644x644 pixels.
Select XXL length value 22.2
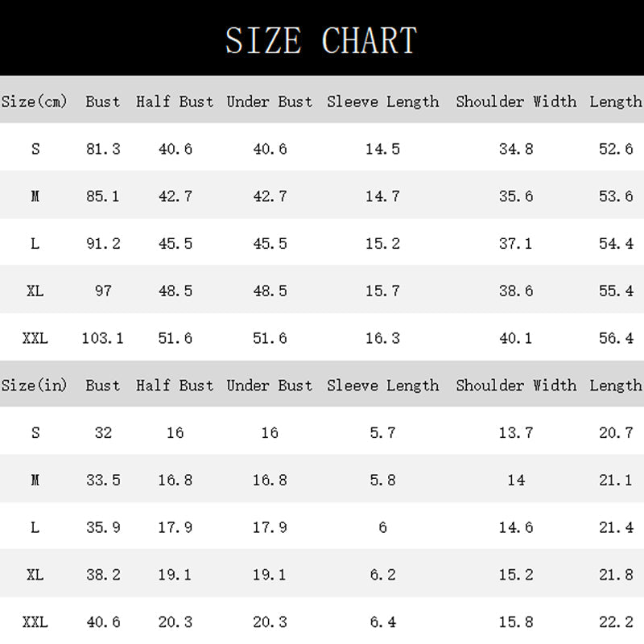point(616,621)
